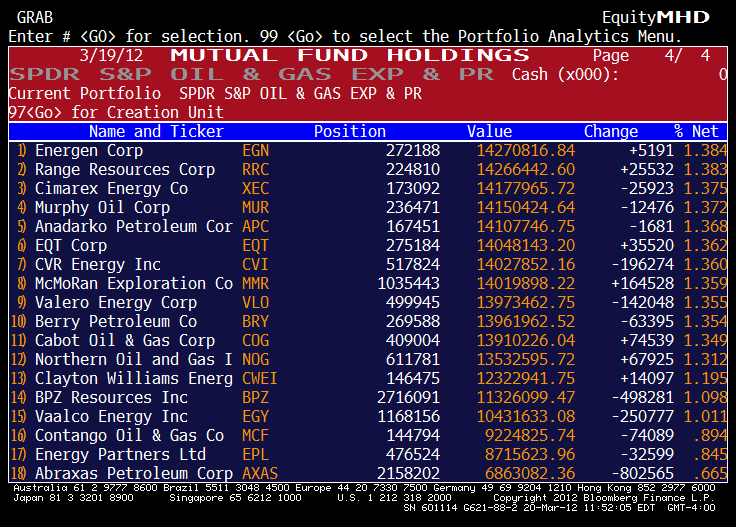The width and height of the screenshot is (736, 527).
Task: Click the % Net column header
Action: [x=696, y=131]
